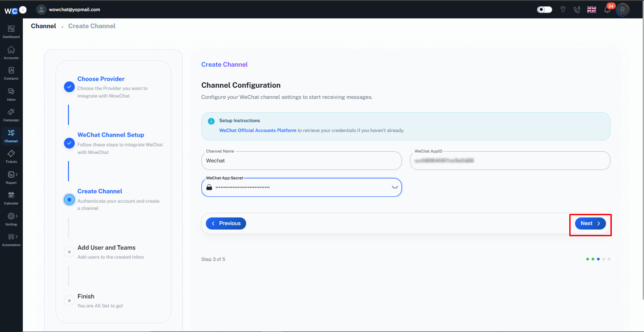Click into the Channel Name field
644x332 pixels.
point(302,161)
